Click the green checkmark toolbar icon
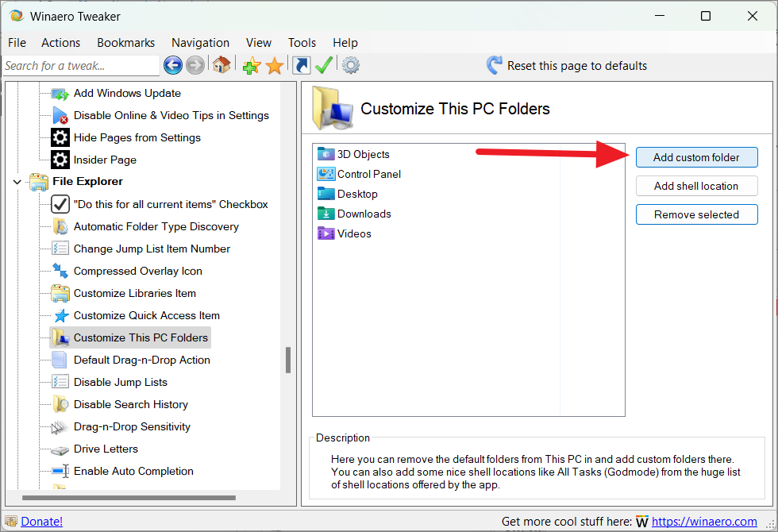Image resolution: width=778 pixels, height=532 pixels. pos(324,65)
